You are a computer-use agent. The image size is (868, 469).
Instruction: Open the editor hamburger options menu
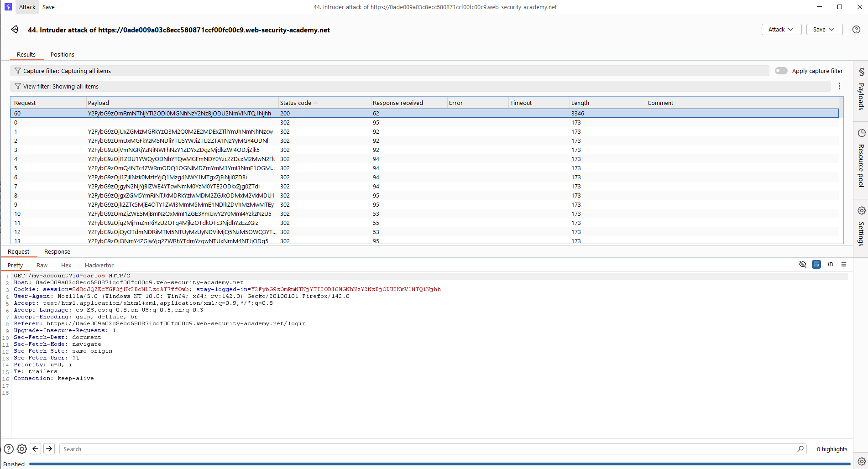click(x=844, y=265)
